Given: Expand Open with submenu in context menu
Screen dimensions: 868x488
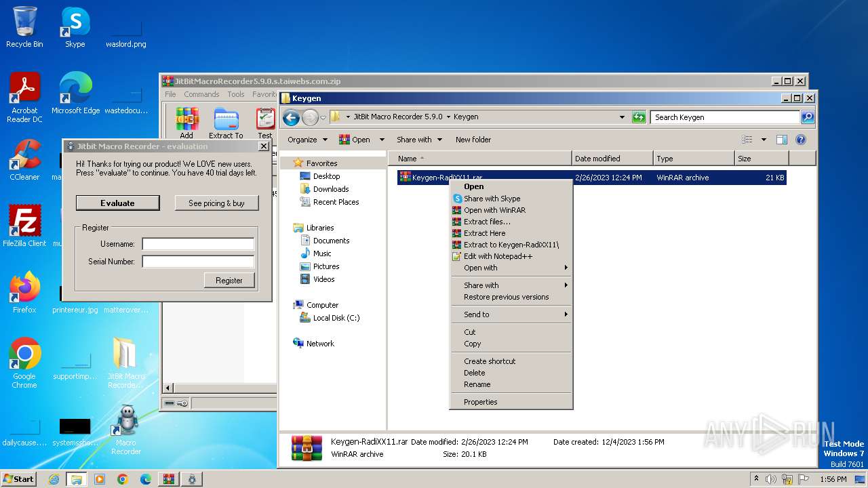Looking at the screenshot, I should 511,268.
